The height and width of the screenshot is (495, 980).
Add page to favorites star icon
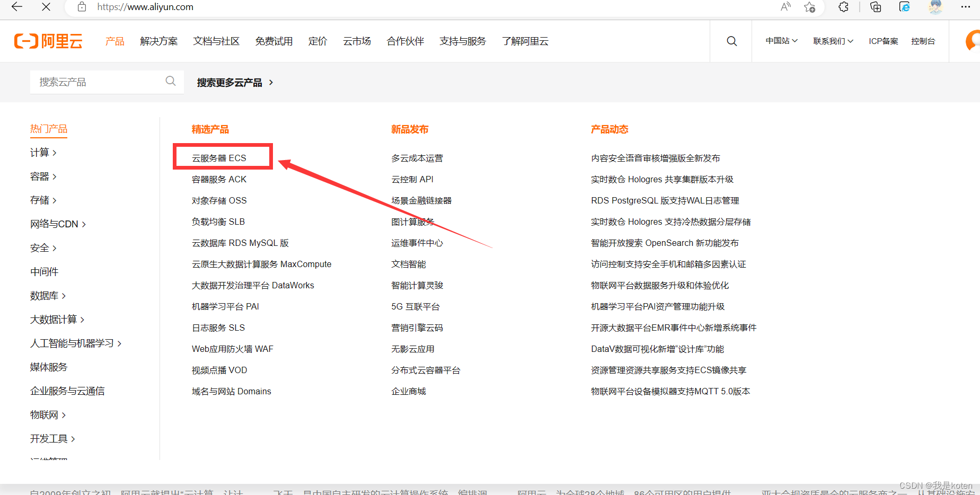point(809,7)
